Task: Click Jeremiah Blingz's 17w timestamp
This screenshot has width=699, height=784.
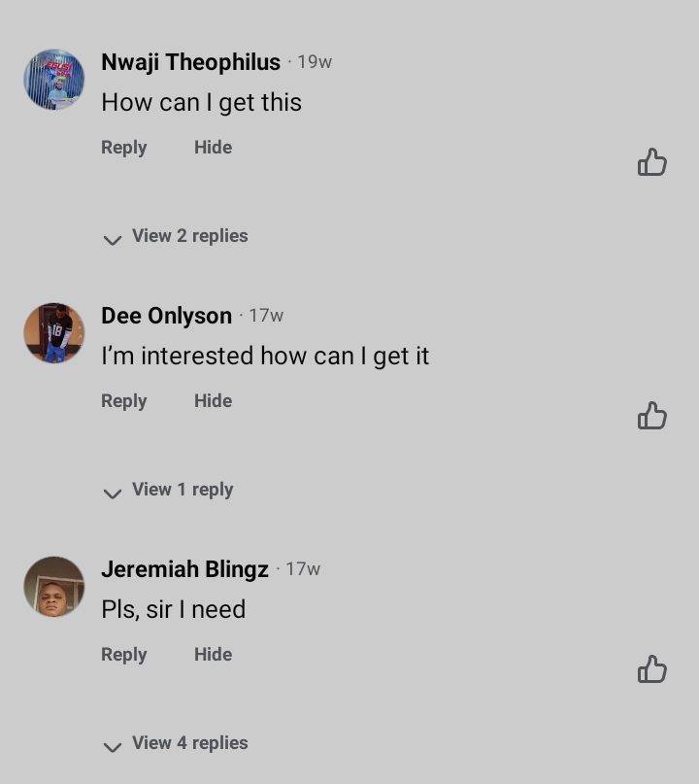Action: coord(303,569)
